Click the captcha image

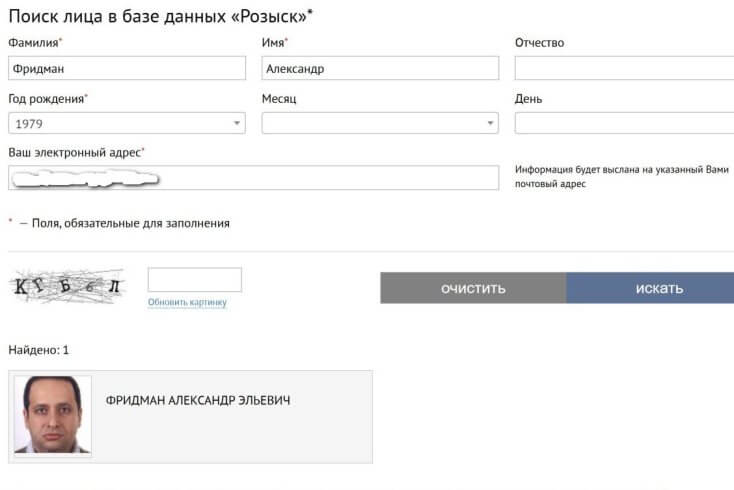67,286
